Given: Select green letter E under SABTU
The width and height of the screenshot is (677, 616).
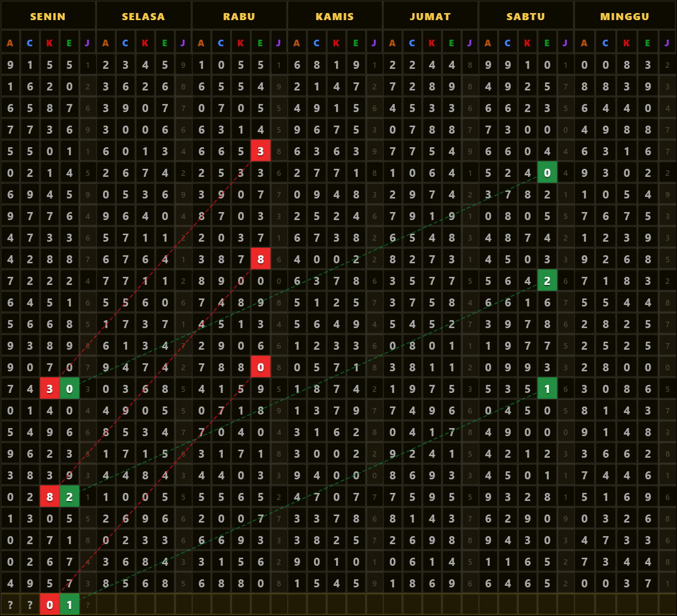Looking at the screenshot, I should point(547,43).
